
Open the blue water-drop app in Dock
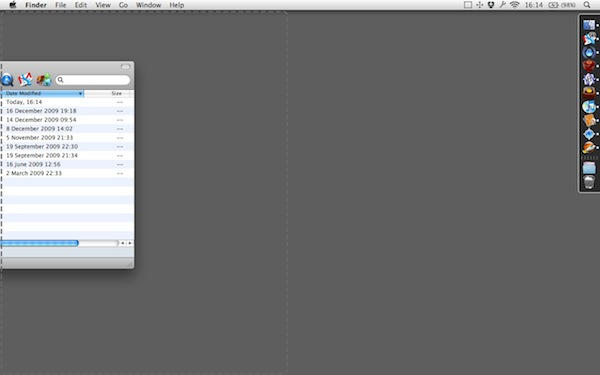pyautogui.click(x=589, y=52)
